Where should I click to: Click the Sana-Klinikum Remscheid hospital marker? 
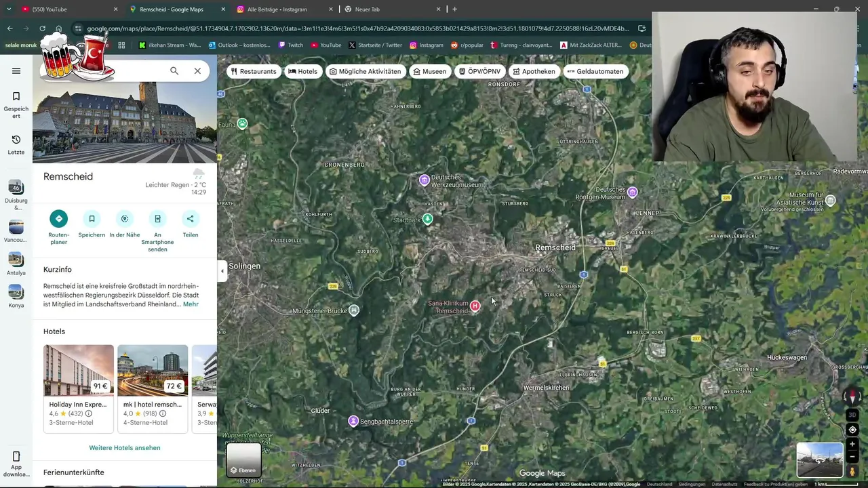[x=475, y=306]
